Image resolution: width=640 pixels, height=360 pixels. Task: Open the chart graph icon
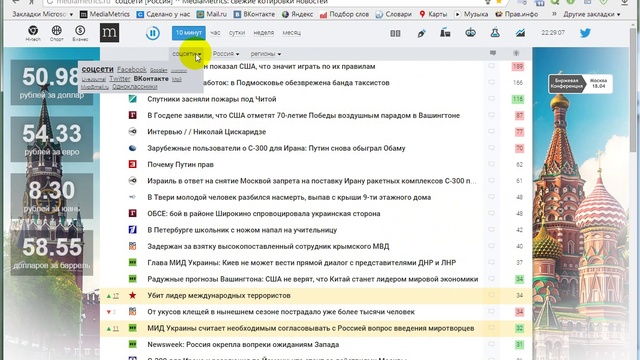click(520, 33)
